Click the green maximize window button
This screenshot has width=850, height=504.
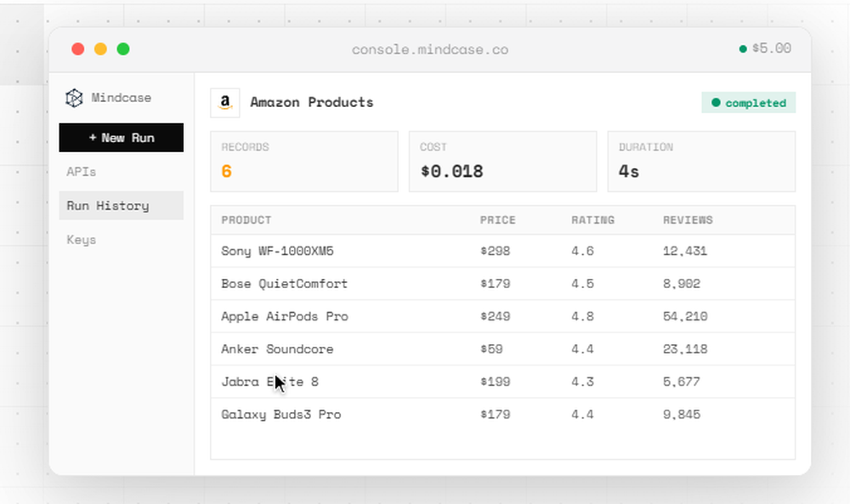[123, 49]
